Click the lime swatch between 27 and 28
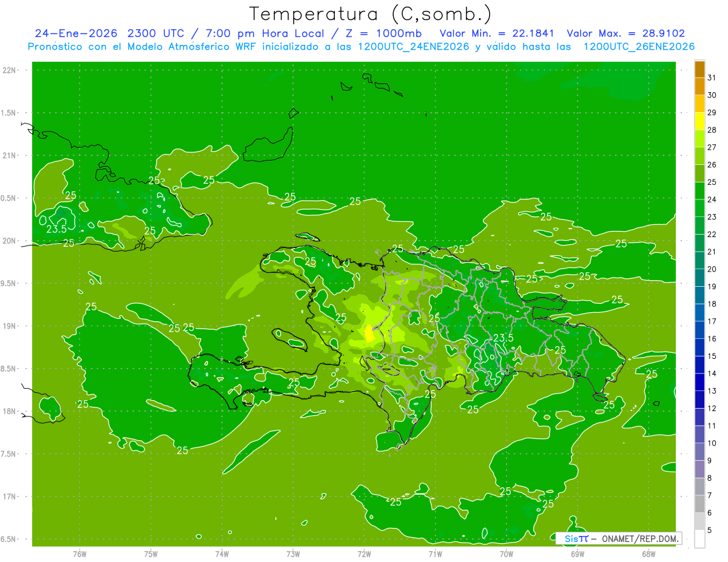 699,138
